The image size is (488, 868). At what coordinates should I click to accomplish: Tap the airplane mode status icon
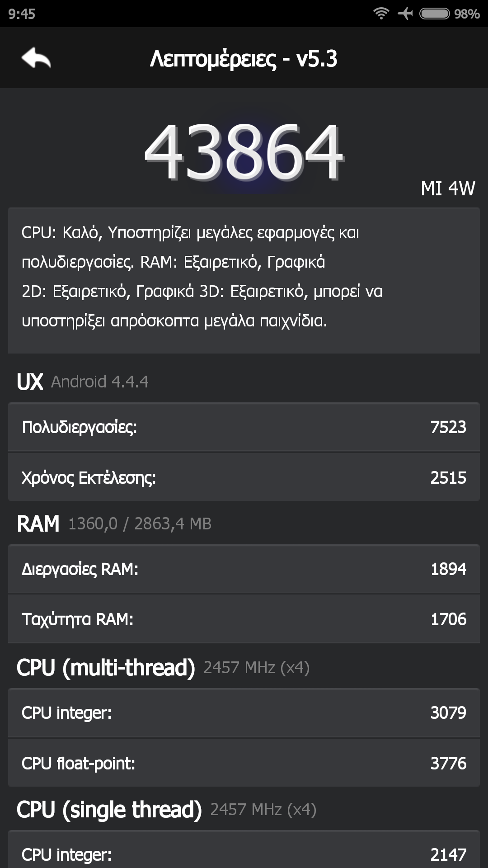405,14
